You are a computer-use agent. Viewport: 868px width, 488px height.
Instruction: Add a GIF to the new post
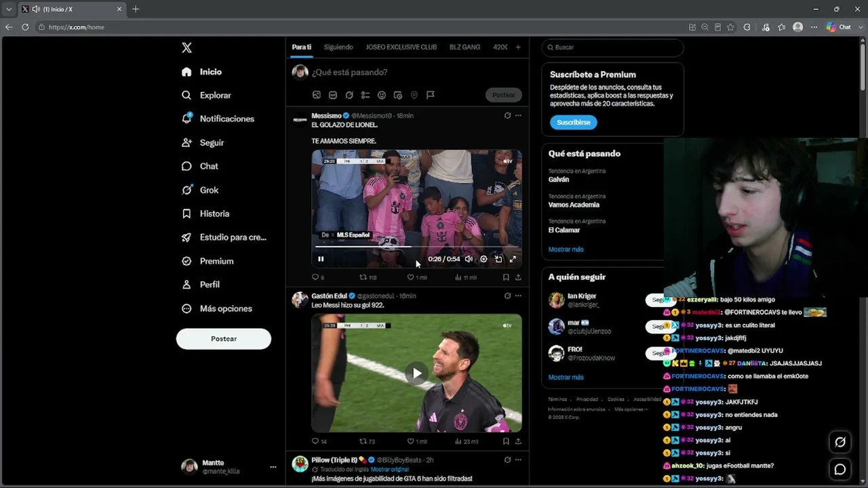pyautogui.click(x=333, y=96)
